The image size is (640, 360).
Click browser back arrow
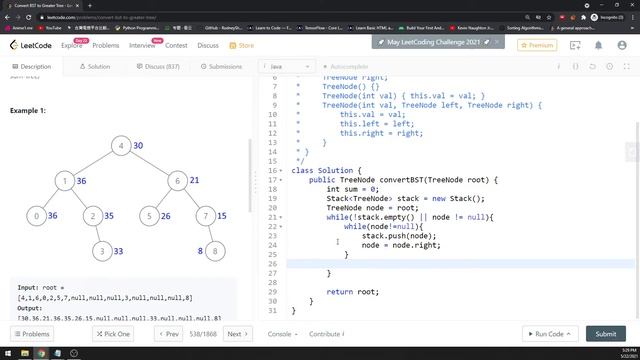point(7,17)
